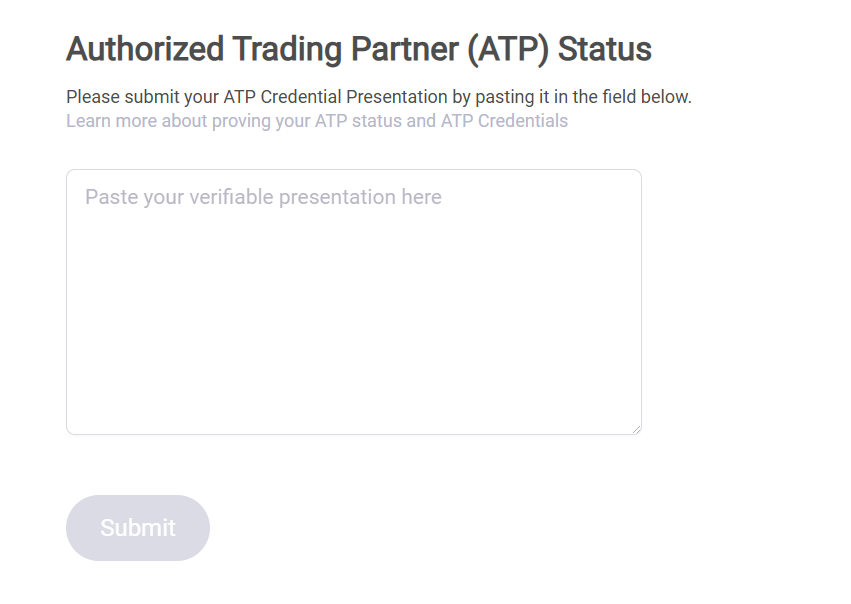
Task: Click the ATP Credential Presentation instruction text
Action: (x=378, y=97)
